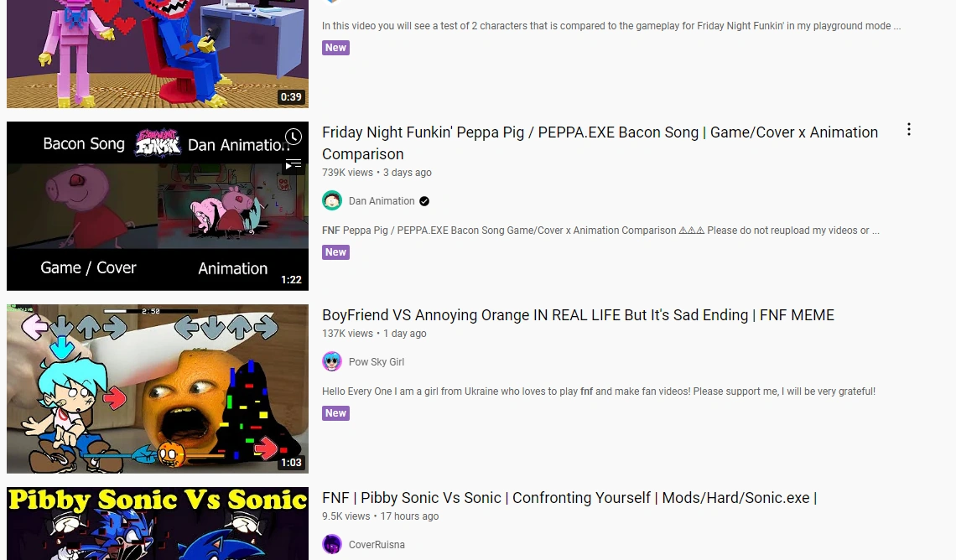Add Bacon Song video to Watch Later
This screenshot has width=956, height=560.
pyautogui.click(x=293, y=137)
